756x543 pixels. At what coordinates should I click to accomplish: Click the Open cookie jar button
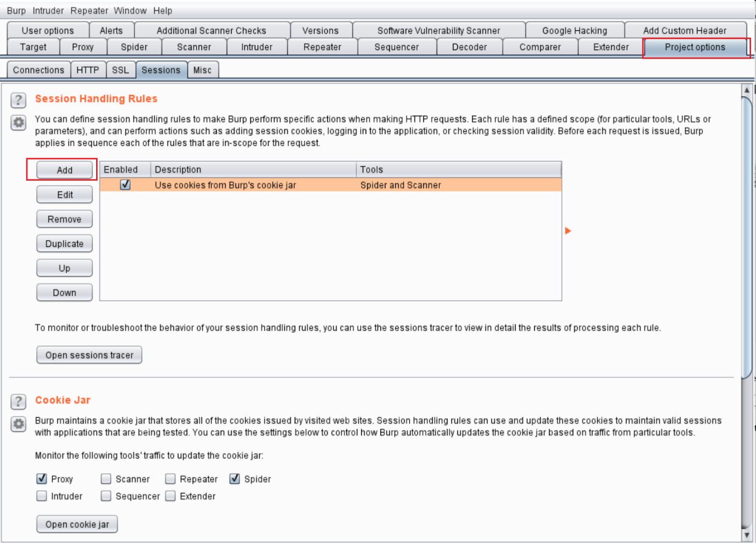tap(77, 524)
